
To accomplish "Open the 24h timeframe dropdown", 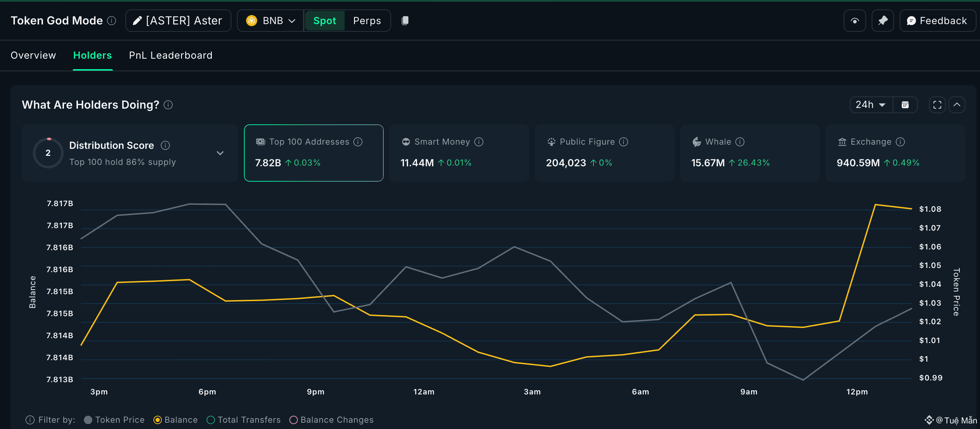I will point(871,105).
